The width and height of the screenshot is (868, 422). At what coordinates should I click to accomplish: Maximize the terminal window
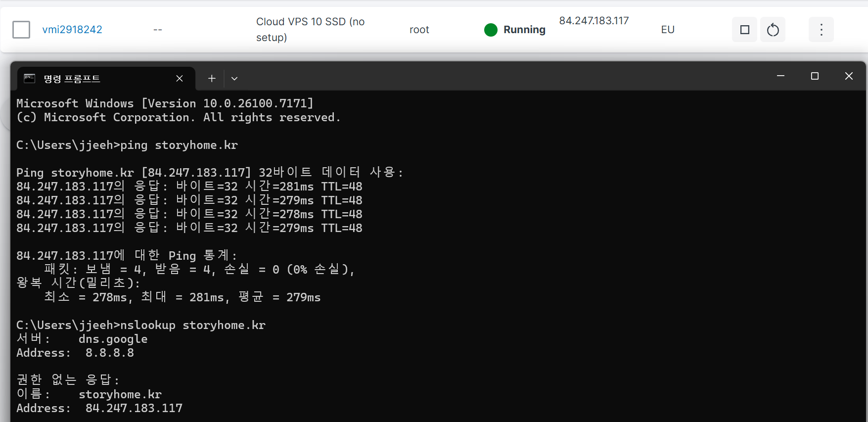815,76
